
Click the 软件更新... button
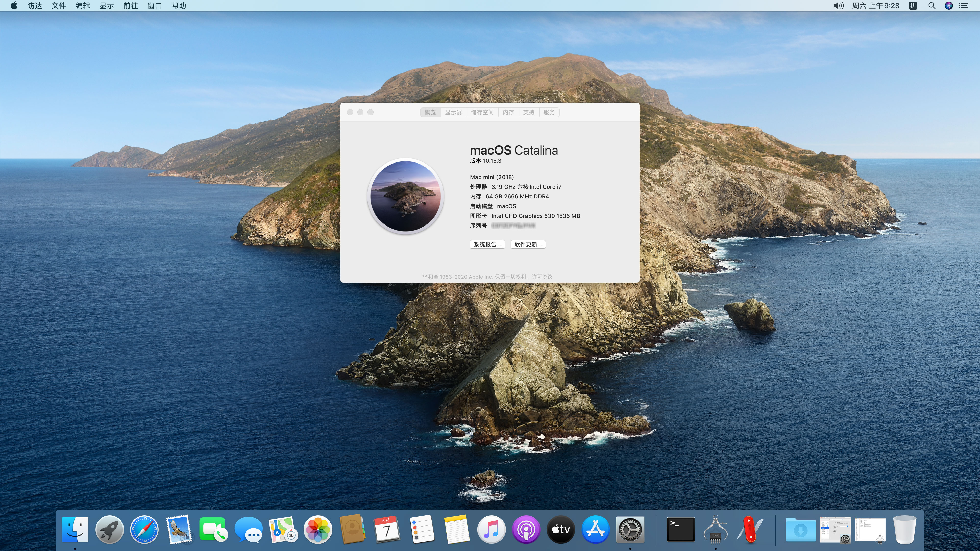point(528,245)
